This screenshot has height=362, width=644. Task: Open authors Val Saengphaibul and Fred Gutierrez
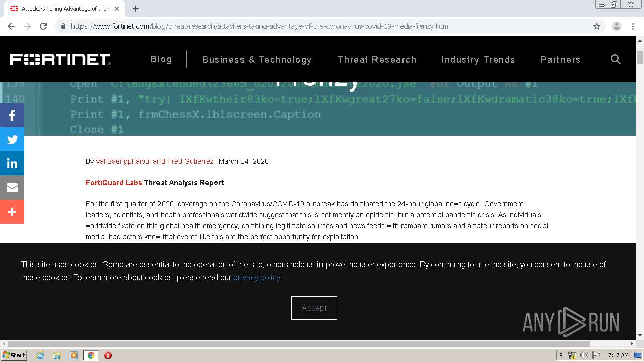pyautogui.click(x=154, y=161)
